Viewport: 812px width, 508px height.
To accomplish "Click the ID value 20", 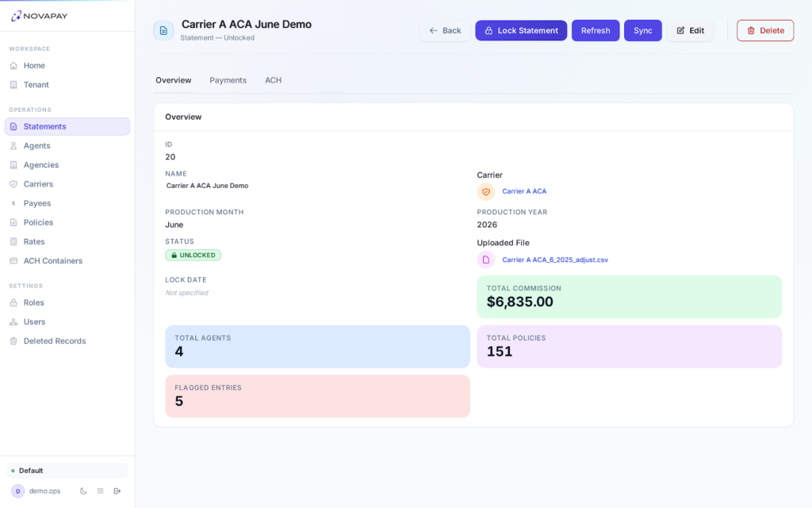I will [170, 157].
